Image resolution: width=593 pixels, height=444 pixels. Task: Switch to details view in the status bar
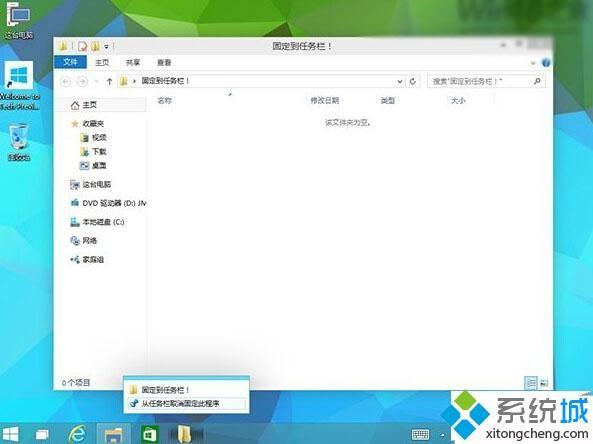click(x=531, y=383)
